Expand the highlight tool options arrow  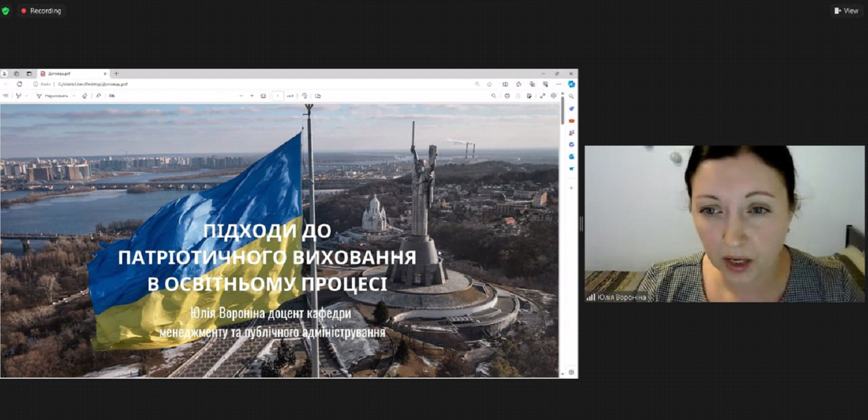coord(26,96)
